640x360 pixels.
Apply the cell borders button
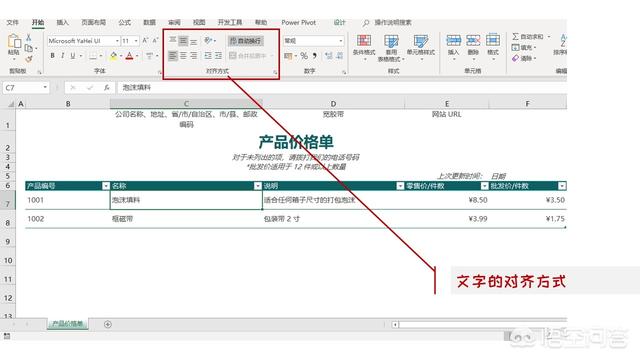[93, 56]
